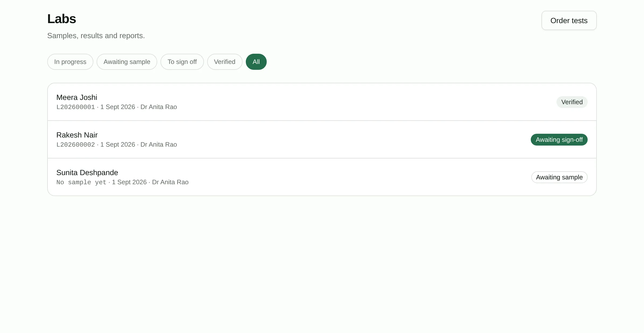
Task: Select the All filter chip
Action: click(x=256, y=62)
